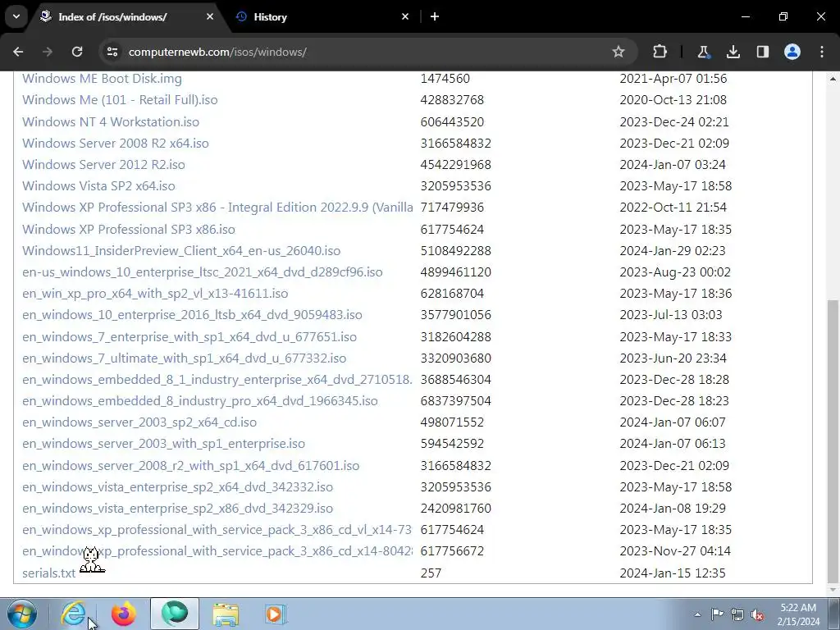Viewport: 840px width, 630px height.
Task: Open Windows Me (101 - Retail Full).iso link
Action: (120, 100)
